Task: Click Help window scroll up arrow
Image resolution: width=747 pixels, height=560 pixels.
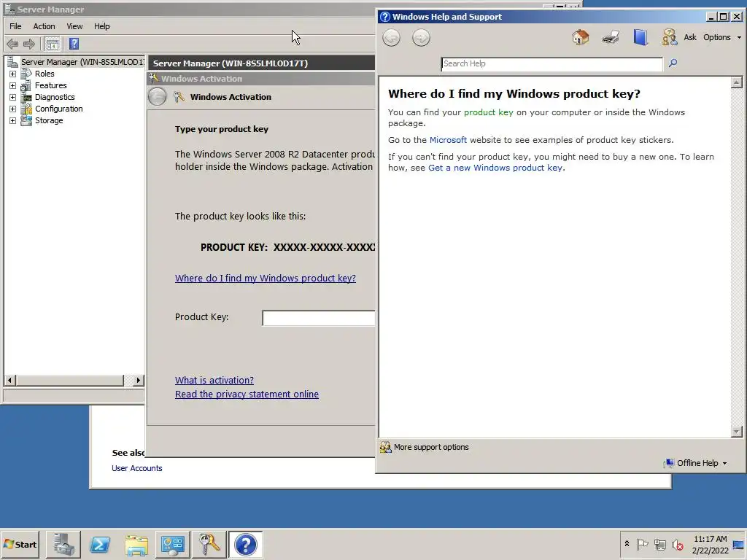Action: [x=736, y=82]
